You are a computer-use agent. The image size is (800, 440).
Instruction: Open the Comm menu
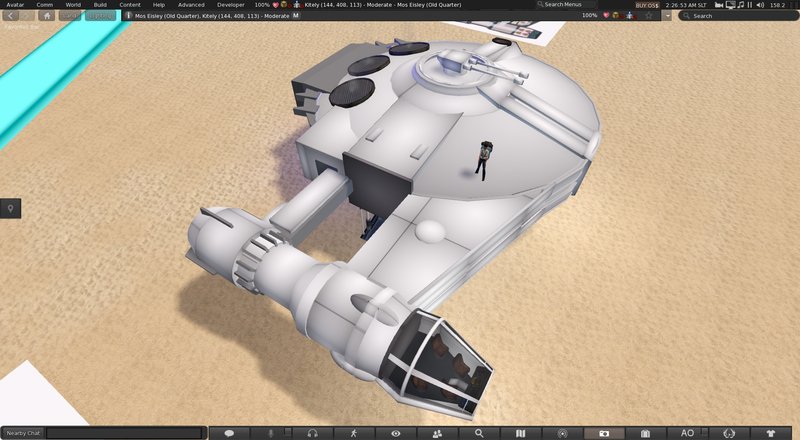(x=44, y=5)
